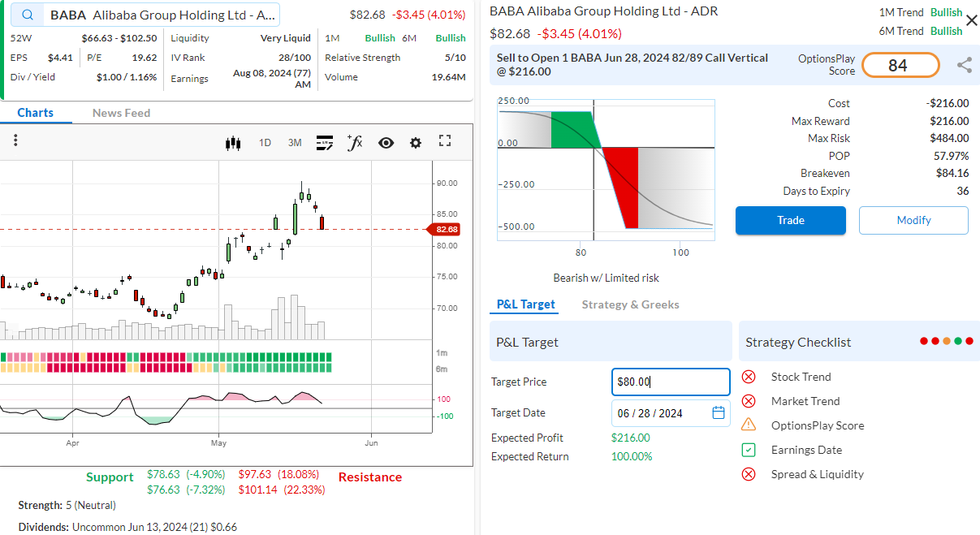
Task: Click the Bearish w/ Limited risk label
Action: tap(606, 278)
